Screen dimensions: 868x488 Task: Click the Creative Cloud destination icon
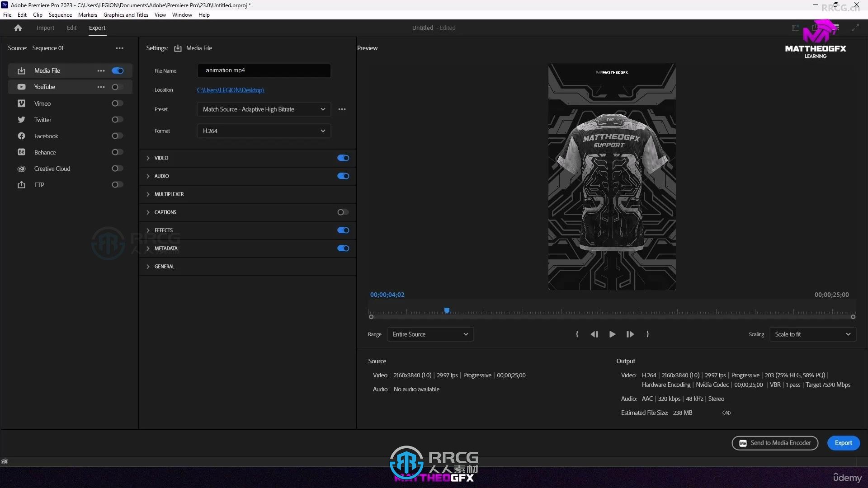coord(21,168)
